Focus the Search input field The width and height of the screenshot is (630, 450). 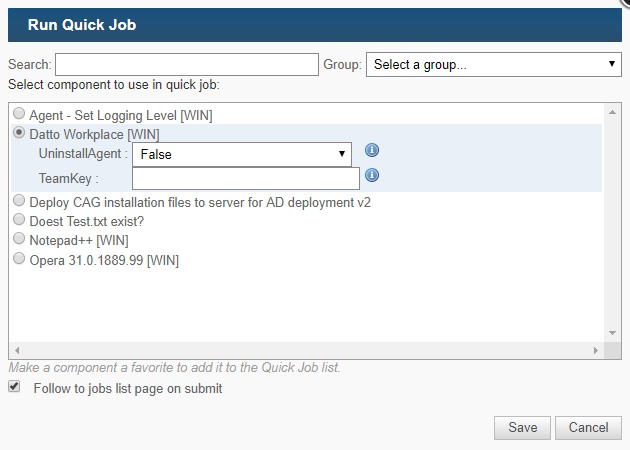[x=187, y=64]
